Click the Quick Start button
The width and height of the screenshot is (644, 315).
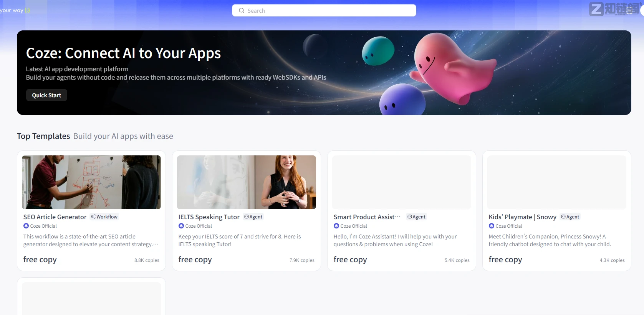click(x=46, y=95)
